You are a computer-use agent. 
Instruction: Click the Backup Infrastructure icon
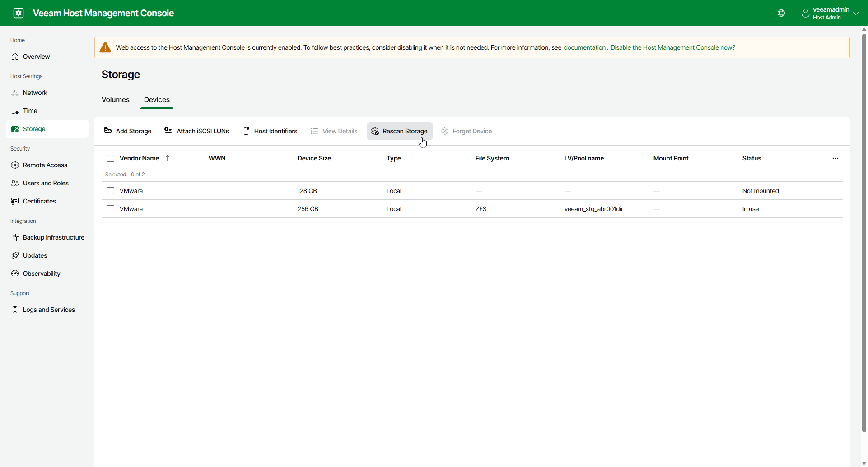(x=15, y=237)
